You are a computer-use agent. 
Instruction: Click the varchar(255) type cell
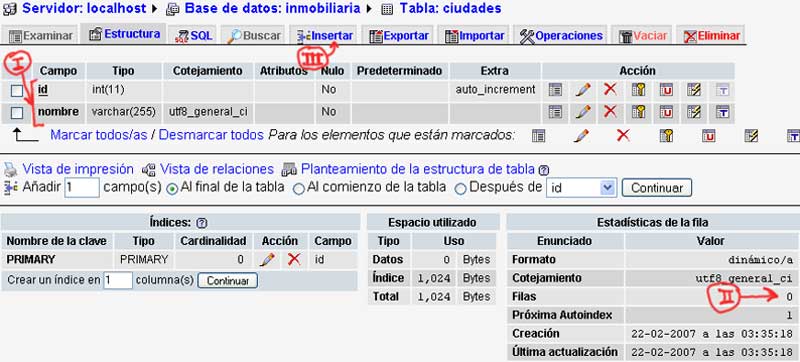pos(123,112)
